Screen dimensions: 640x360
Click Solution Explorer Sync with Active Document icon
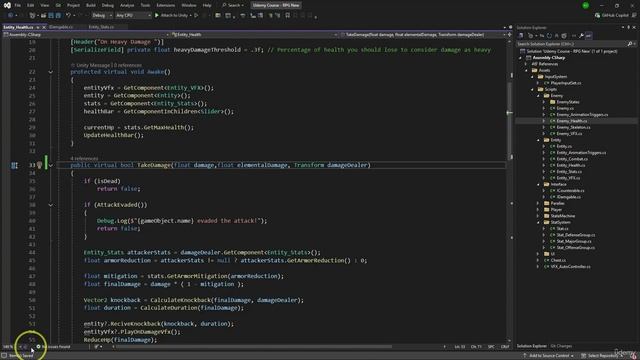(542, 36)
